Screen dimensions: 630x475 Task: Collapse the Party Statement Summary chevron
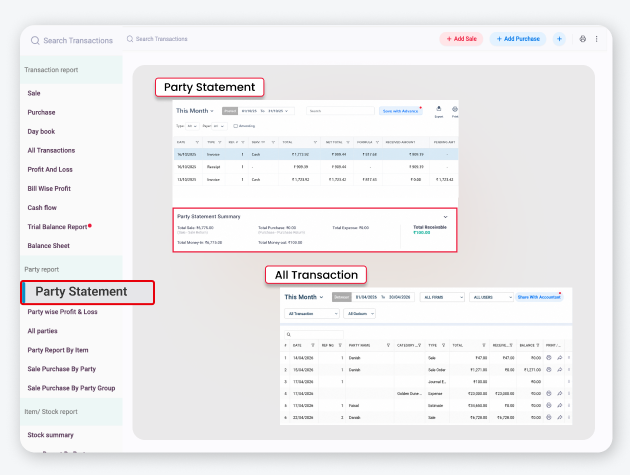pyautogui.click(x=445, y=217)
